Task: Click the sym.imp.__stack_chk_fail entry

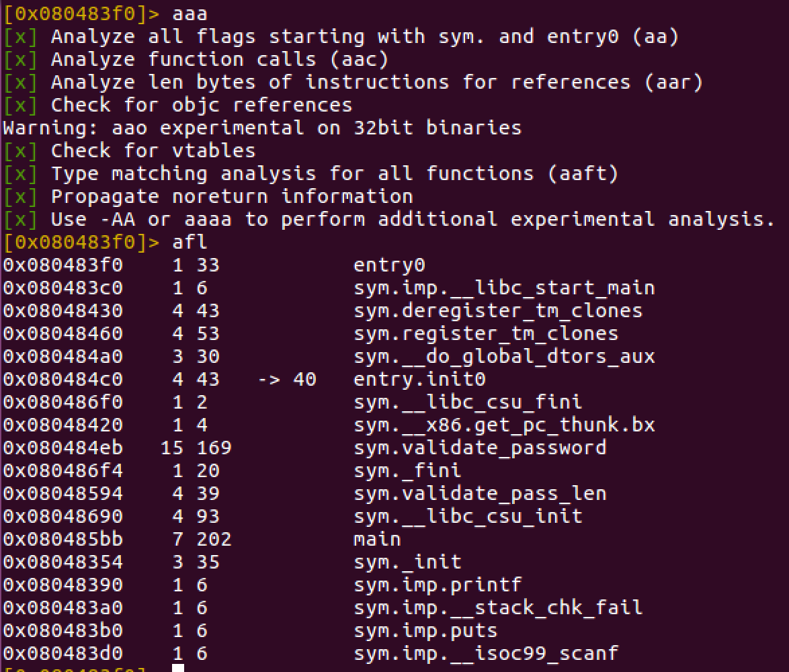Action: 498,607
